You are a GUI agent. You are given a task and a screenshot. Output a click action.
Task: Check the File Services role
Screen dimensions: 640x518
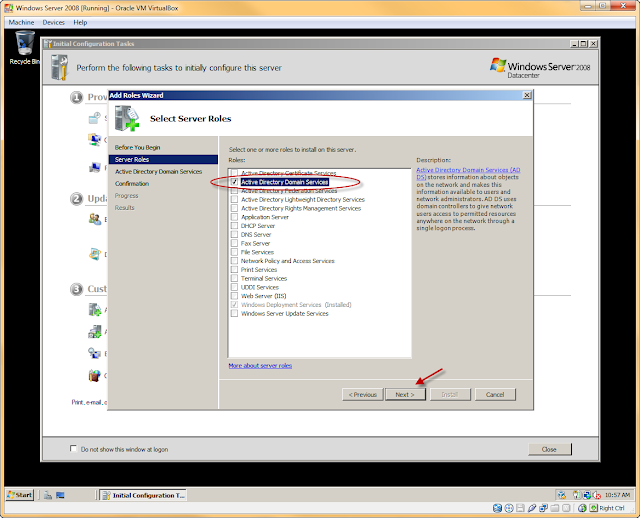tap(234, 252)
